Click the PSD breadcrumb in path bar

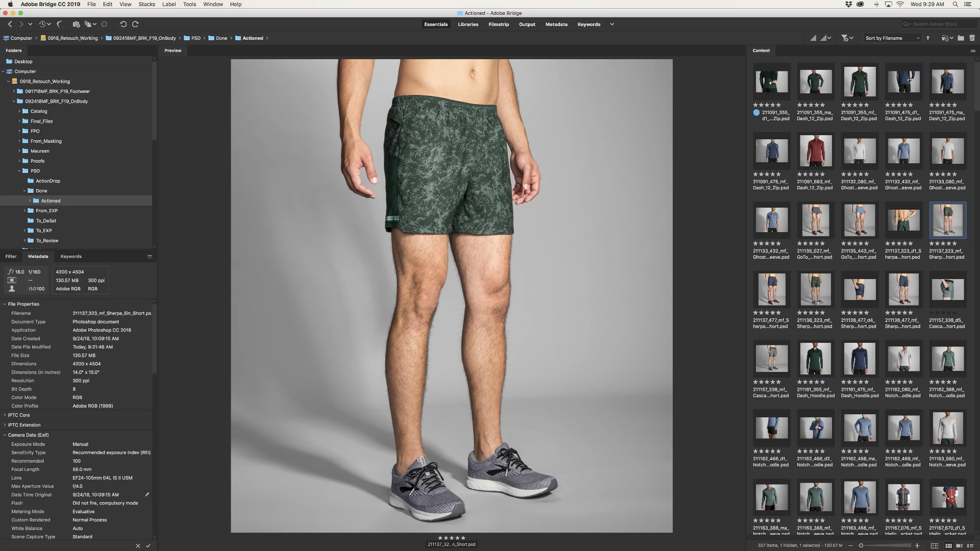[x=195, y=38]
